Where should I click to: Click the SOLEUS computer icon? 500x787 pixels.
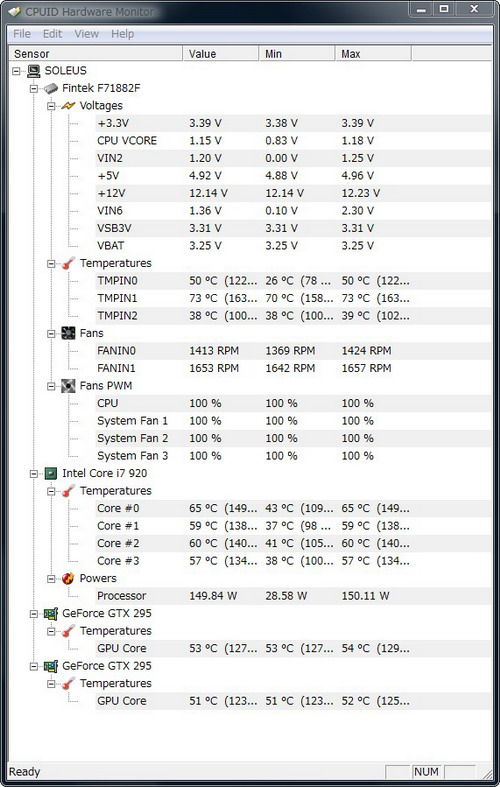(34, 71)
